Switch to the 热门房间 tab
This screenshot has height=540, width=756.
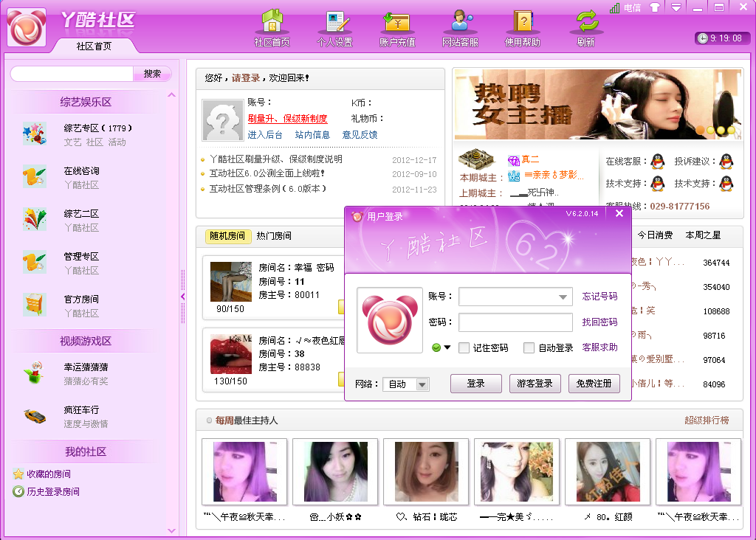pos(274,236)
